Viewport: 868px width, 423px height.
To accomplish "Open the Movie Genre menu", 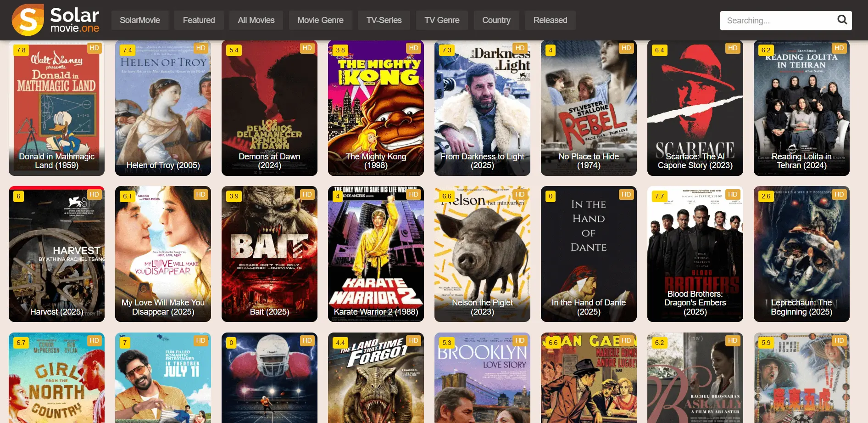I will (320, 20).
